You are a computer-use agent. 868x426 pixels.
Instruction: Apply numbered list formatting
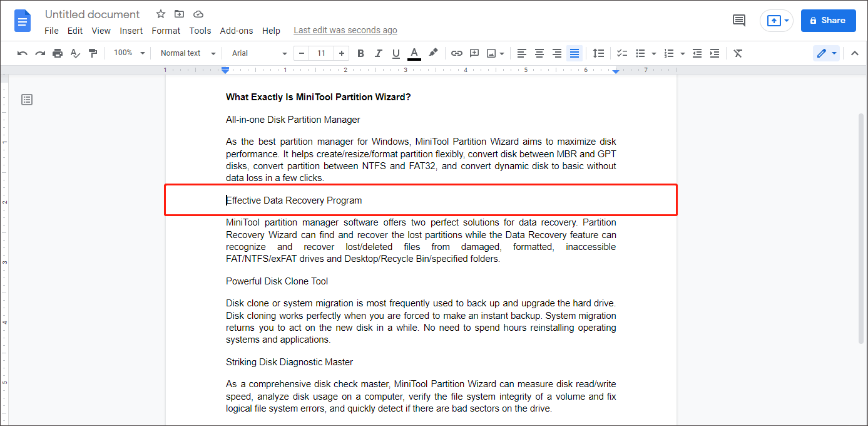coord(669,53)
